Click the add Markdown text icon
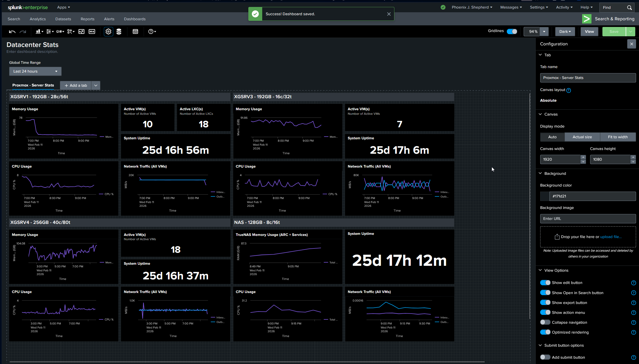The image size is (639, 364). [x=92, y=31]
